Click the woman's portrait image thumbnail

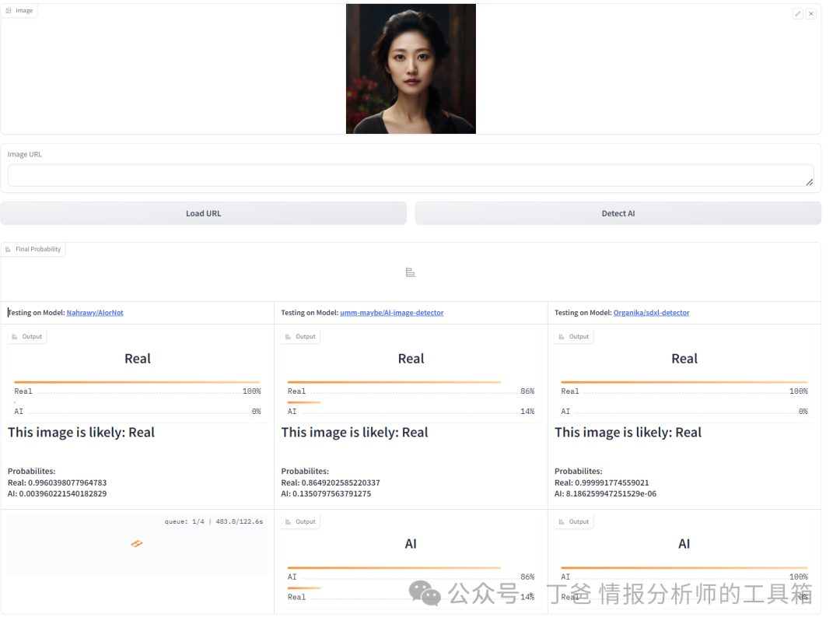click(411, 68)
